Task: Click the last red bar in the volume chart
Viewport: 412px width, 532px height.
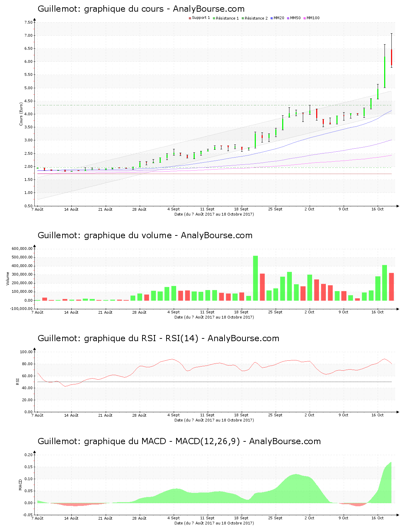Action: (391, 287)
